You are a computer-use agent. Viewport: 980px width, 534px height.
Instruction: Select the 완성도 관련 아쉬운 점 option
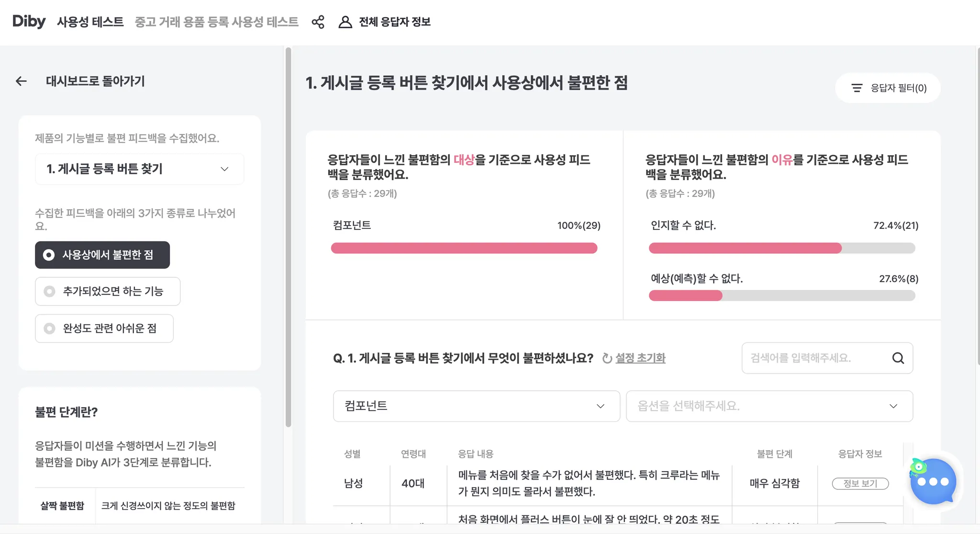coord(104,329)
